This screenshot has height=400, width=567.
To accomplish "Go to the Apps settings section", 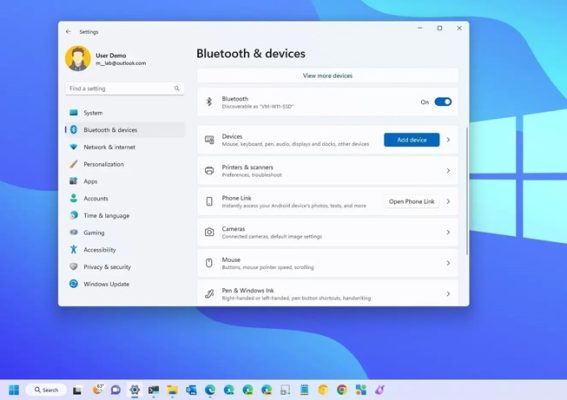I will pyautogui.click(x=125, y=181).
